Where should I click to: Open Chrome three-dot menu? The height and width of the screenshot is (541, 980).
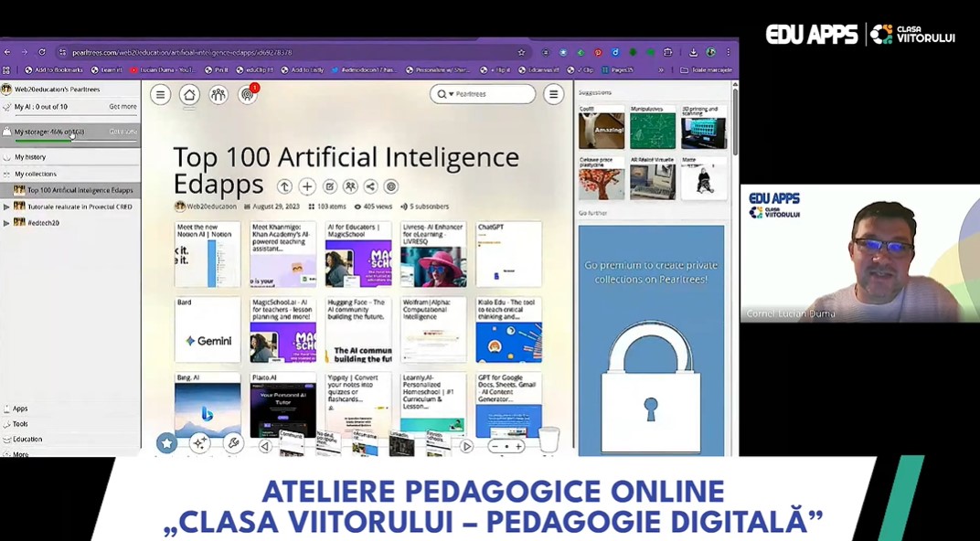[x=728, y=52]
